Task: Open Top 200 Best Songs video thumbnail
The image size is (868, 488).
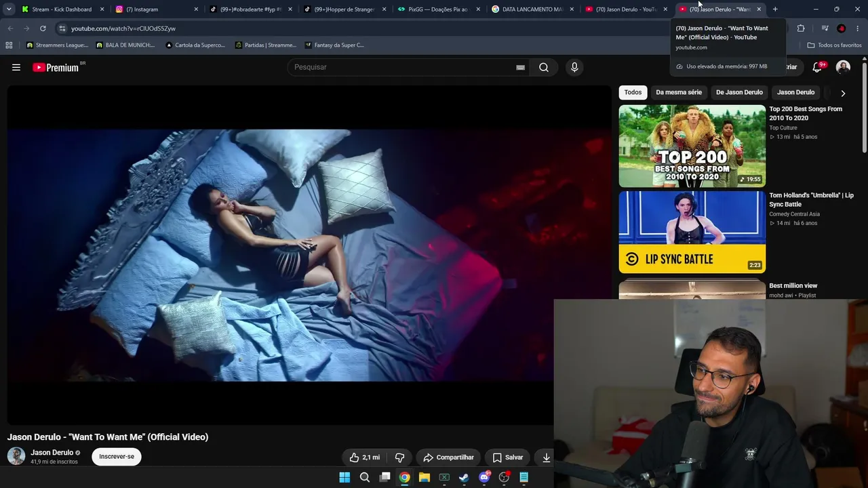Action: [692, 146]
